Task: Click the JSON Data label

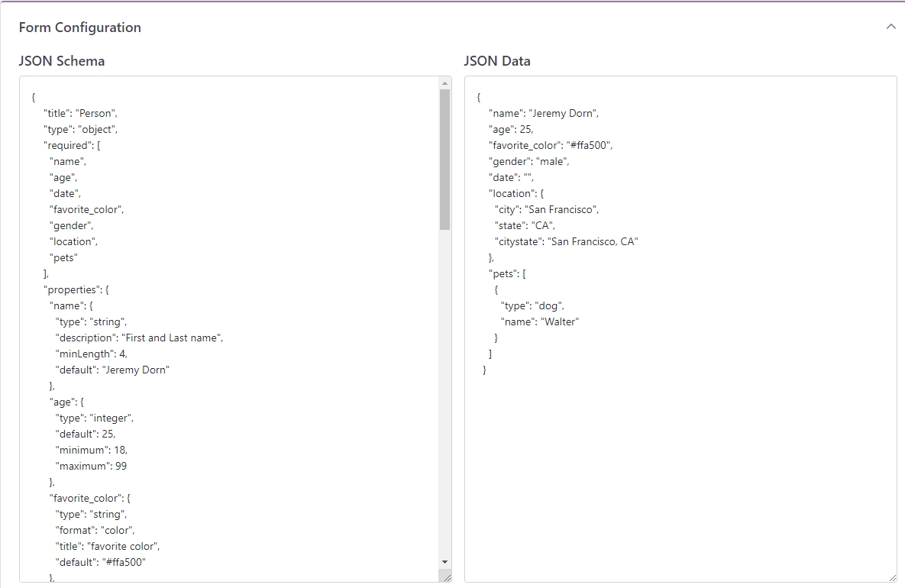Action: coord(497,61)
